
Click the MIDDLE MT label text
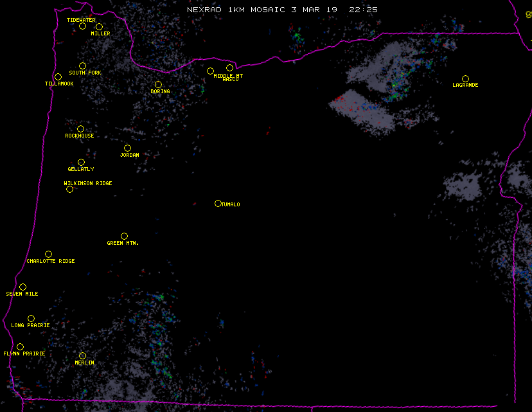[227, 75]
